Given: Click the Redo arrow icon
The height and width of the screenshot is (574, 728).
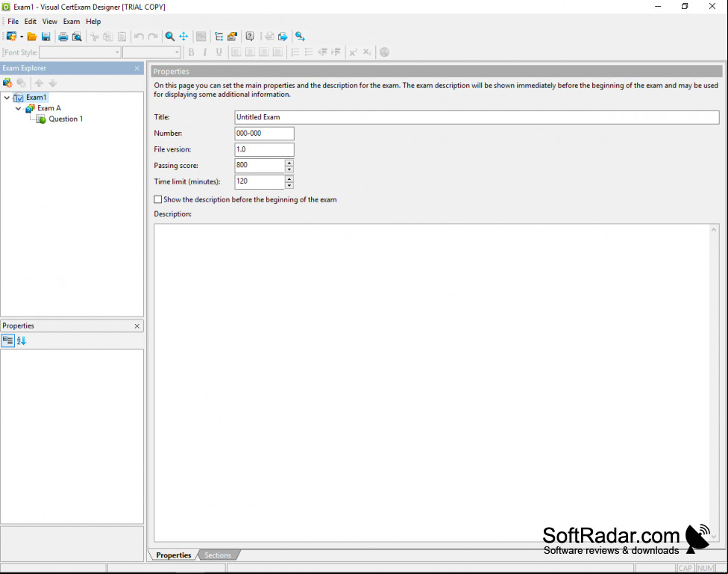Looking at the screenshot, I should 152,37.
